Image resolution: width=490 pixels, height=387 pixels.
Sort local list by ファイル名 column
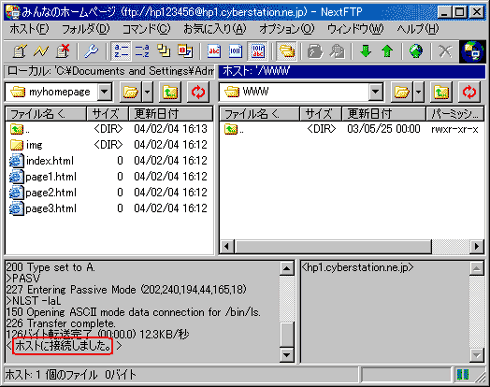click(x=46, y=114)
